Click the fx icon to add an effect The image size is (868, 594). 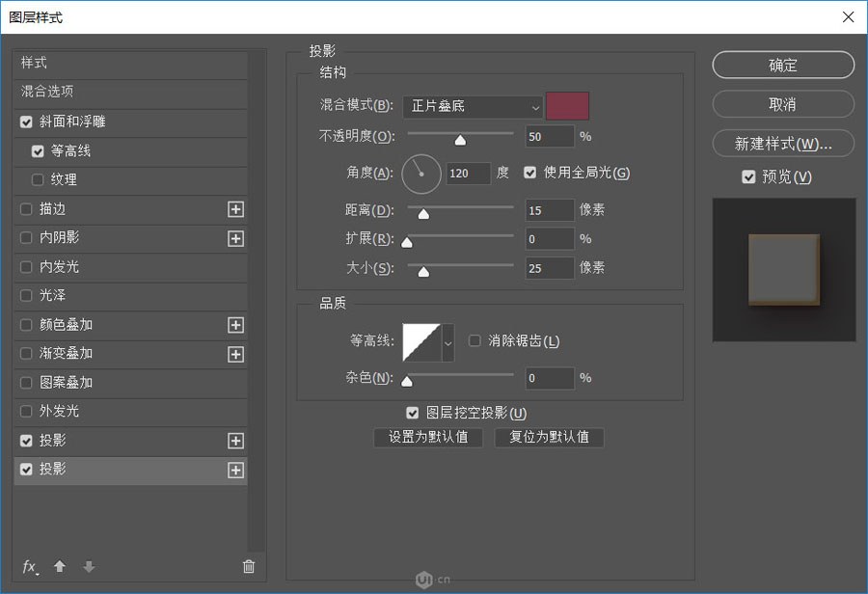(29, 567)
